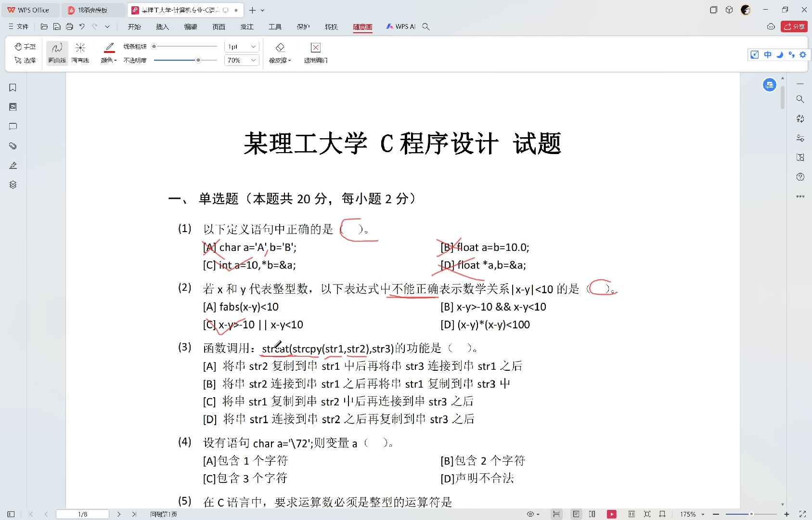Activate the draw straight line (画直线) tool

point(80,53)
